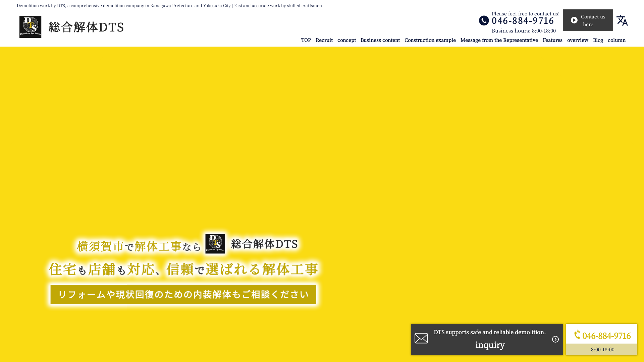The image size is (644, 362).
Task: Click the header phone number 046-884-9716
Action: (x=523, y=21)
